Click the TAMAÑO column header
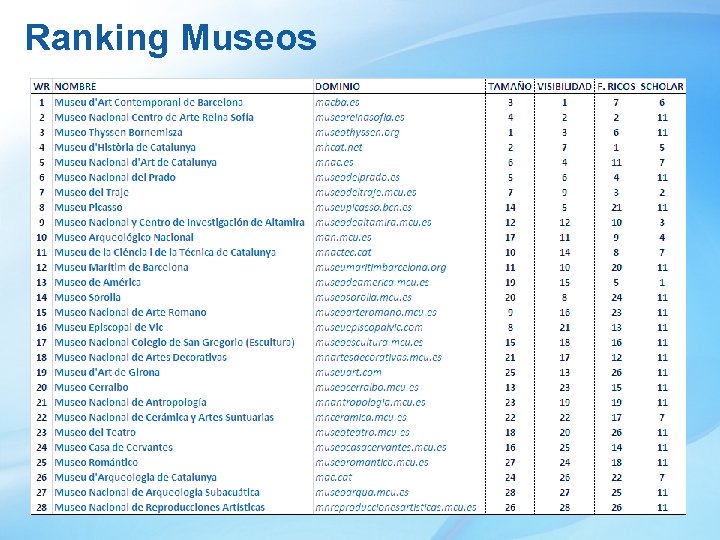The height and width of the screenshot is (540, 720). [510, 86]
